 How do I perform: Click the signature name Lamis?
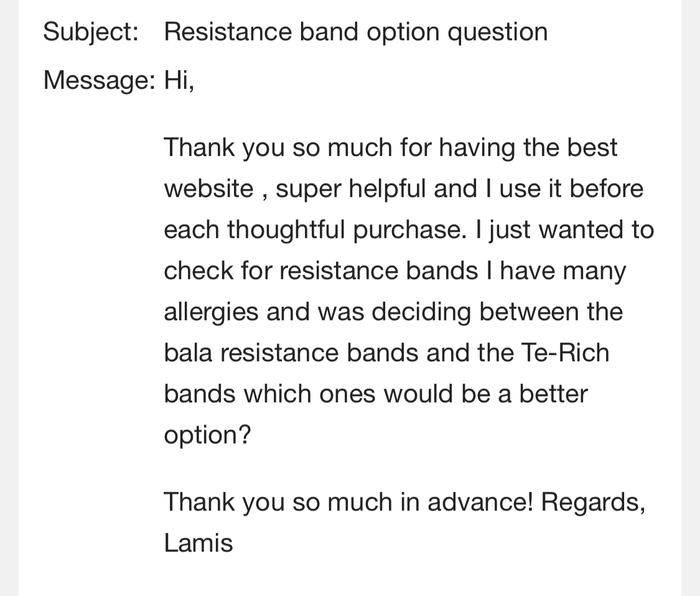pyautogui.click(x=198, y=543)
